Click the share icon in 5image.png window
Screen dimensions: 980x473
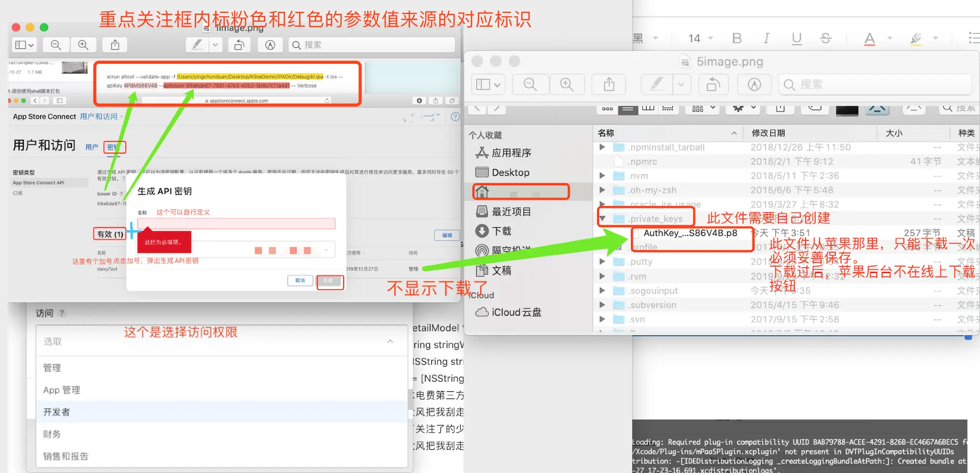(609, 84)
